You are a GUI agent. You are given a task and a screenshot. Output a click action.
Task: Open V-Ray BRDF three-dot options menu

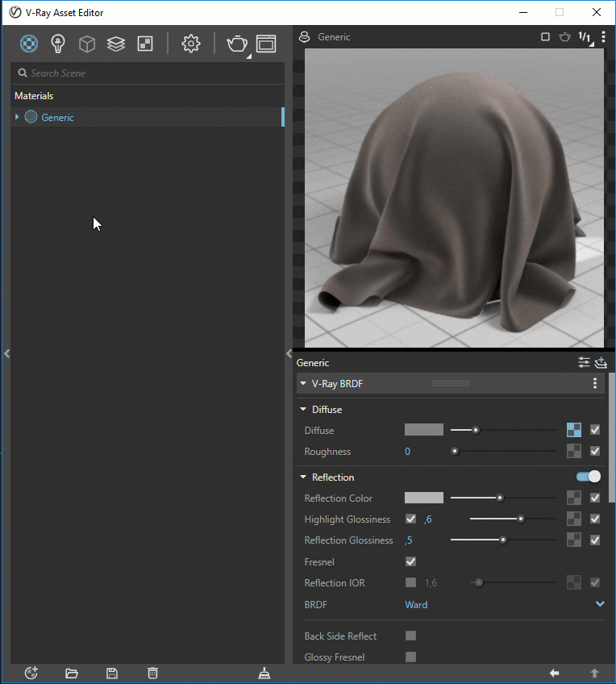595,383
